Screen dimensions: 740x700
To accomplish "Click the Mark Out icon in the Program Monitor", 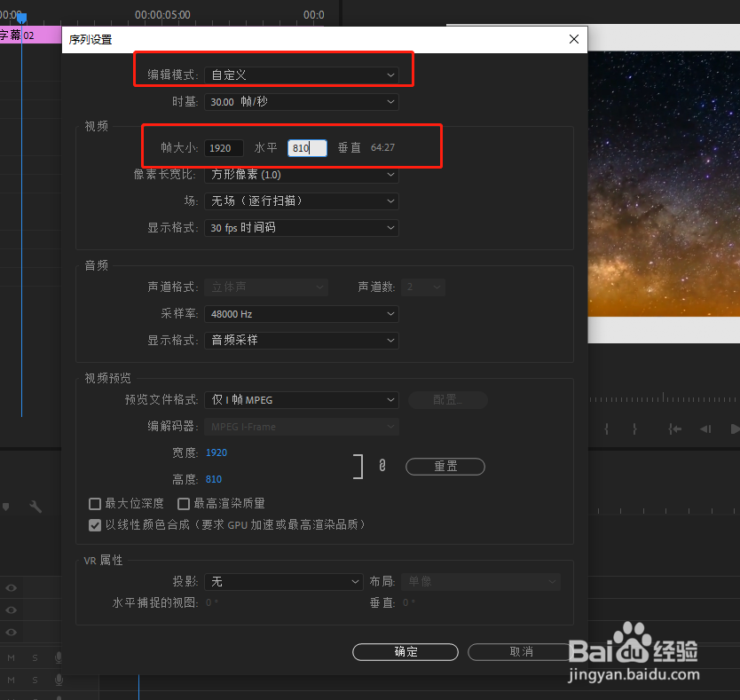I will 635,429.
